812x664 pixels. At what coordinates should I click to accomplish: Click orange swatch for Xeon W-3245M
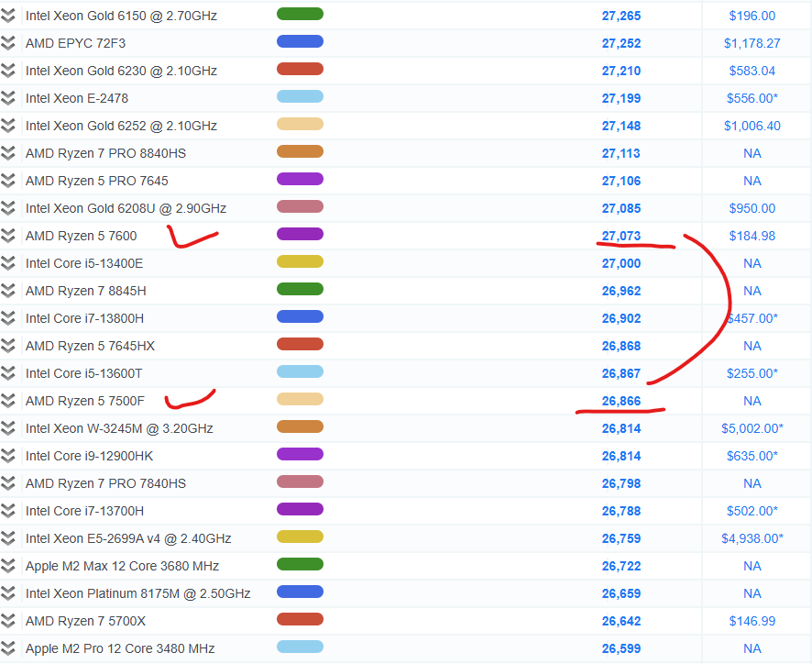point(300,426)
